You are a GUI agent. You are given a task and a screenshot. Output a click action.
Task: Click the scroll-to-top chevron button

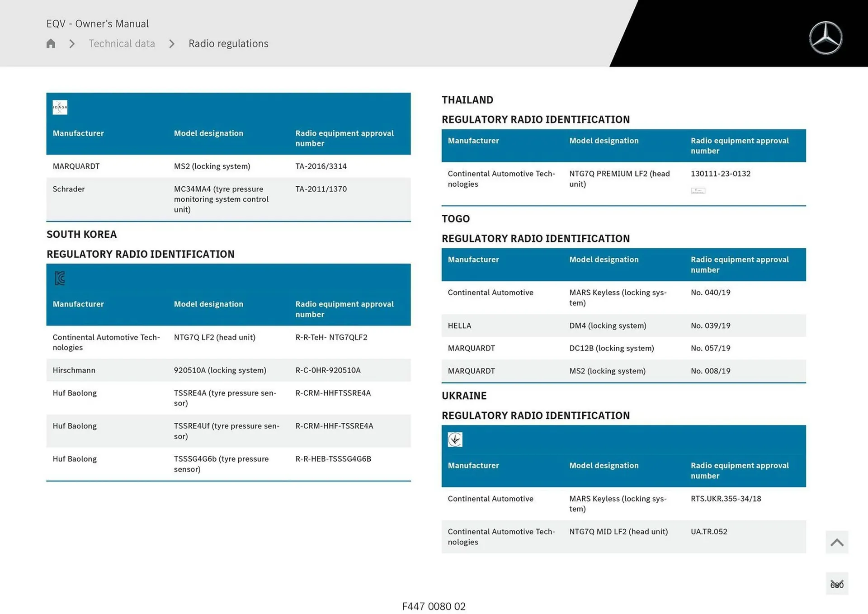pos(837,542)
